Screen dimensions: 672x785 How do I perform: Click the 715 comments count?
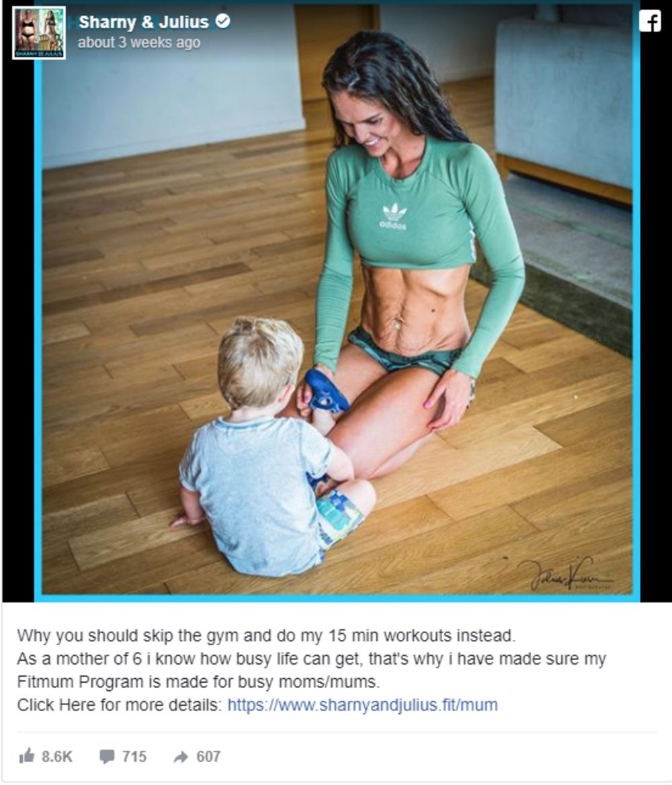134,756
